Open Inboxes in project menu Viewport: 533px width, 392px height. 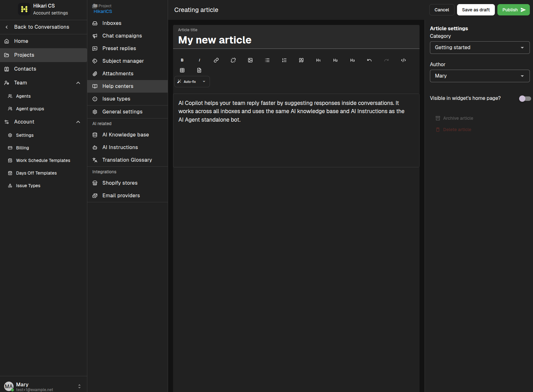[127, 23]
